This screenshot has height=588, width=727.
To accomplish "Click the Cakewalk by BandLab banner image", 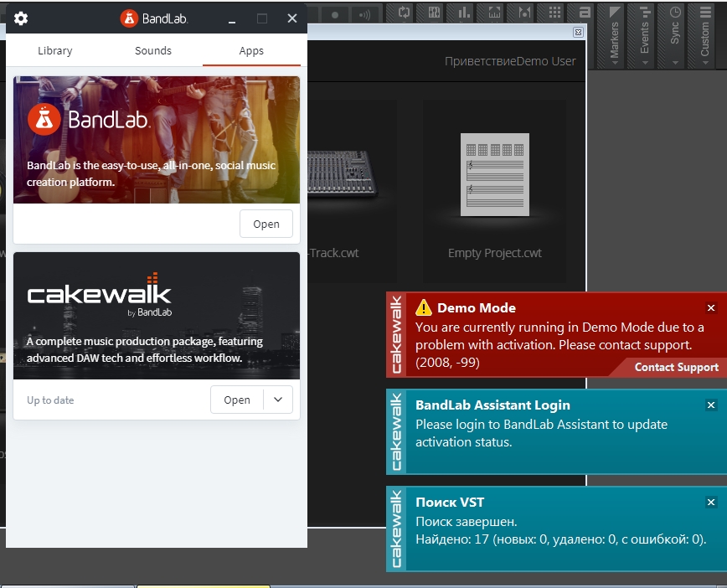I will 157,316.
